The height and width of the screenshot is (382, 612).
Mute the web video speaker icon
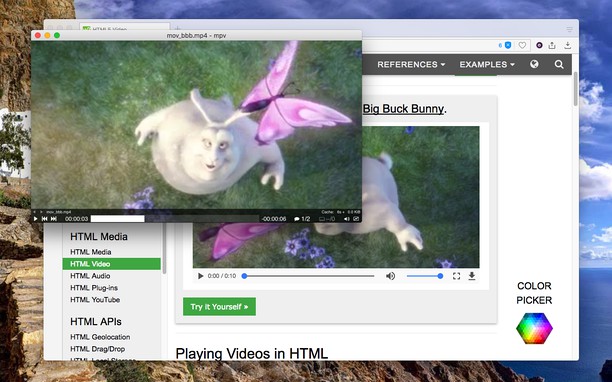[x=390, y=276]
